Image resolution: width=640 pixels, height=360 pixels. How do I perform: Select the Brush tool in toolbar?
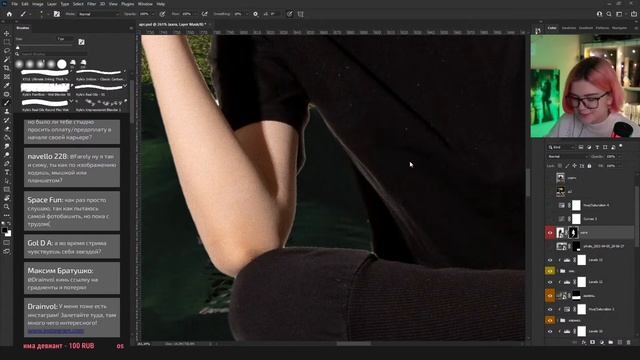click(7, 103)
